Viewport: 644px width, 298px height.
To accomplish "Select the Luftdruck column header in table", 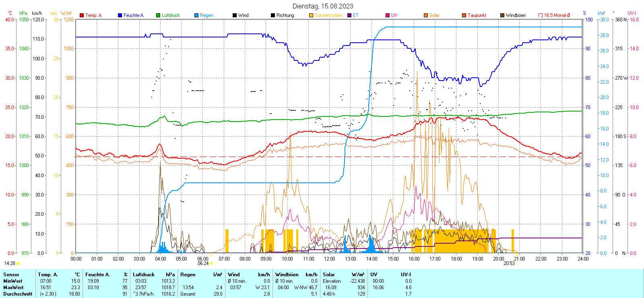I will click(x=144, y=275).
